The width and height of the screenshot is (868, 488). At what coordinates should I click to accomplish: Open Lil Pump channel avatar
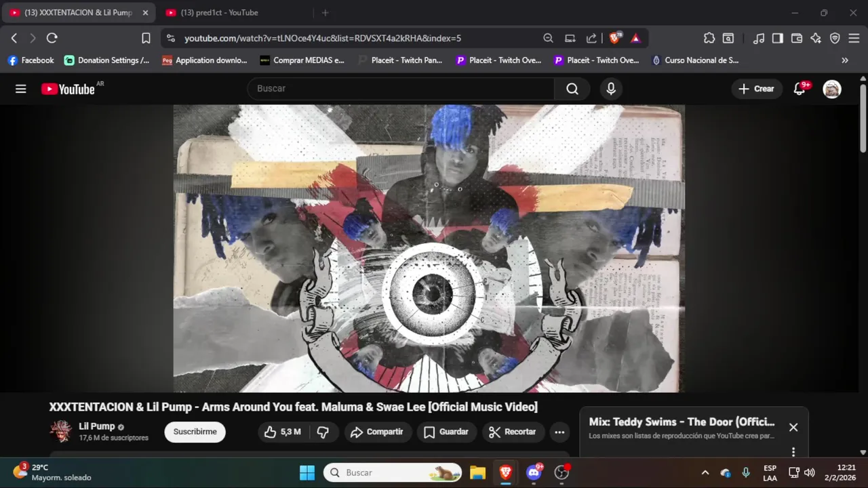click(60, 432)
